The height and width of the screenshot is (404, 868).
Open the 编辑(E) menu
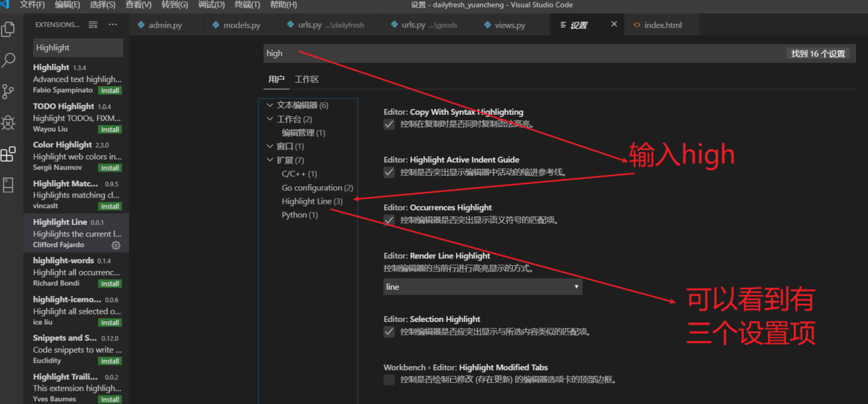pyautogui.click(x=67, y=5)
